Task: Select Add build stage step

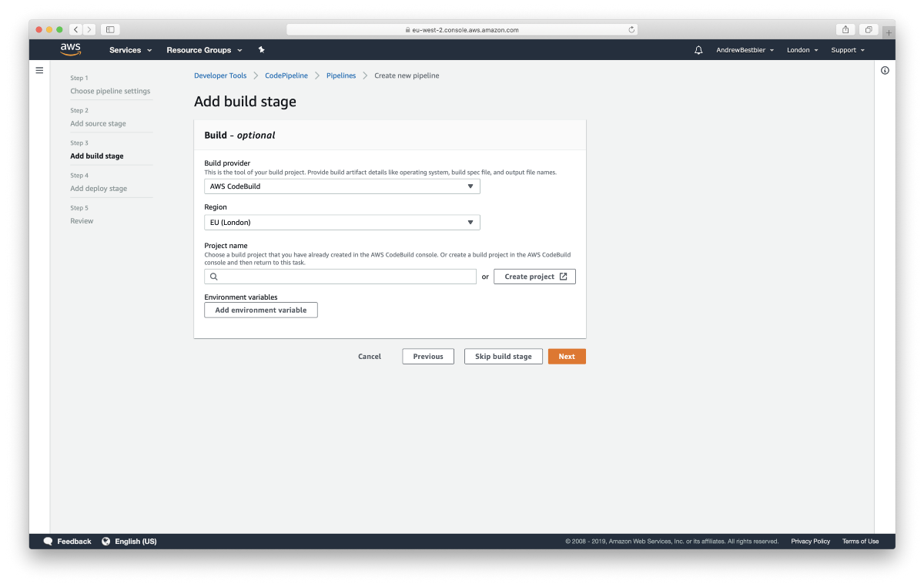Action: coord(96,156)
